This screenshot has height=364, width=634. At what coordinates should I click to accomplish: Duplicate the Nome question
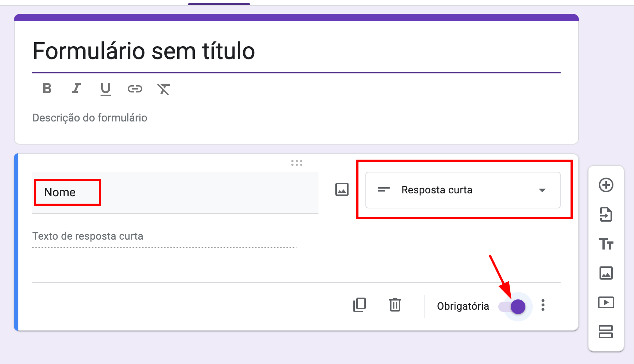359,305
